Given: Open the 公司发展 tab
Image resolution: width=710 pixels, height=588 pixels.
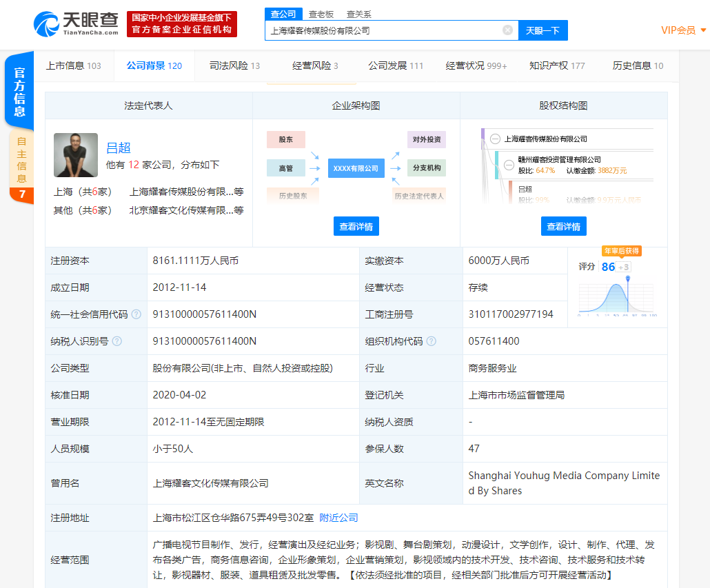Looking at the screenshot, I should pyautogui.click(x=396, y=65).
